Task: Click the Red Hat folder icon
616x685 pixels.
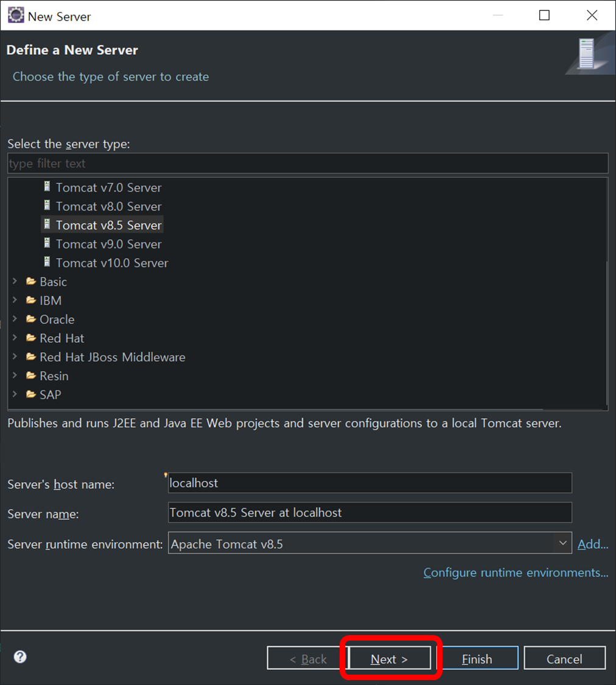Action: 31,338
